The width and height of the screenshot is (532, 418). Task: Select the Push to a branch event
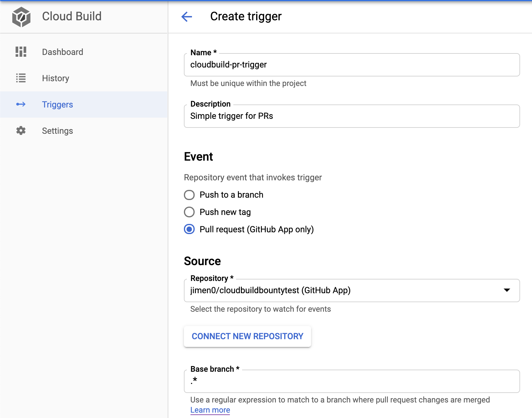(189, 195)
